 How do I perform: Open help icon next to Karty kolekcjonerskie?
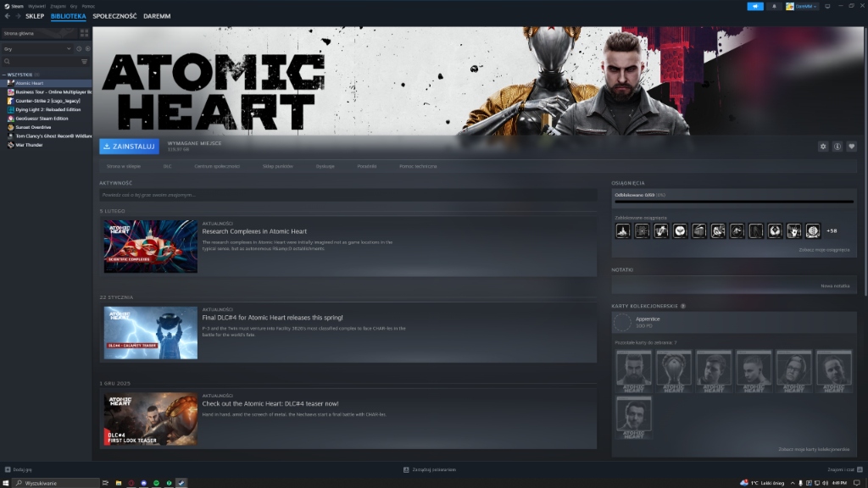[683, 306]
